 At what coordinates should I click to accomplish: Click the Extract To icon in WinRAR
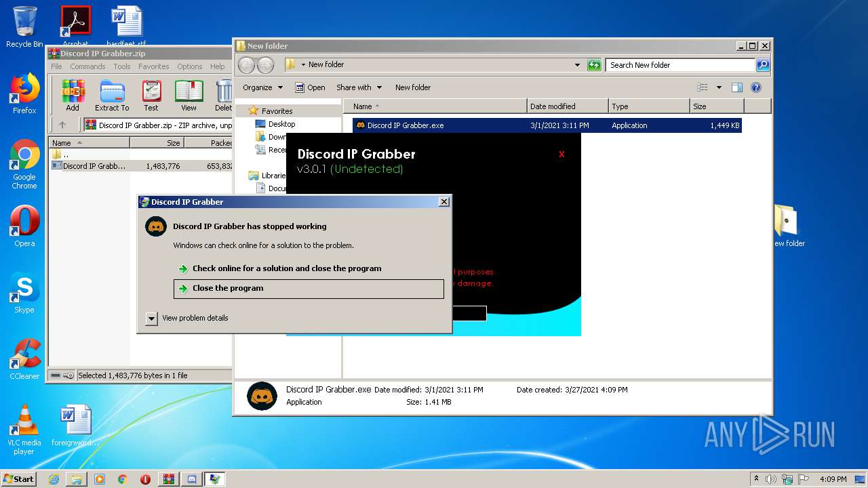click(x=112, y=95)
